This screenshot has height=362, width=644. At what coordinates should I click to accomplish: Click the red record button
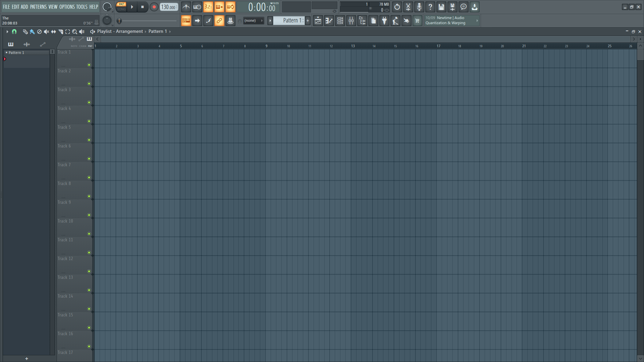(x=154, y=7)
